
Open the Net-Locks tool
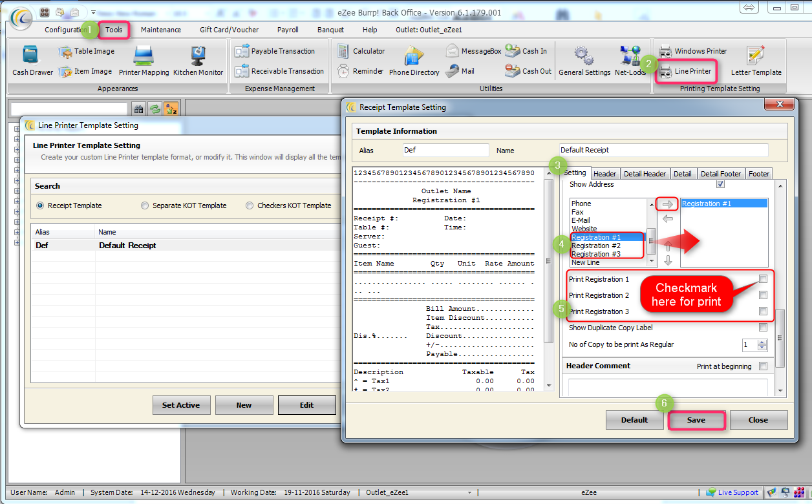click(630, 61)
